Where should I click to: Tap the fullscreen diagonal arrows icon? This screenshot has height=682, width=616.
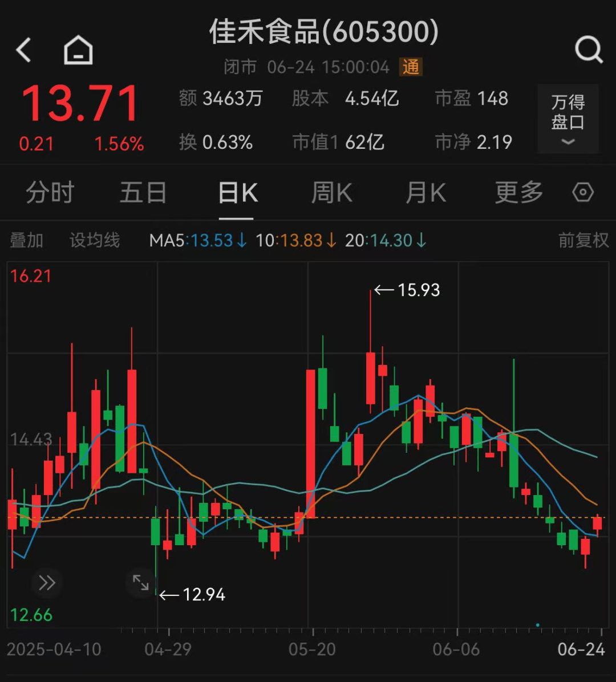click(140, 582)
